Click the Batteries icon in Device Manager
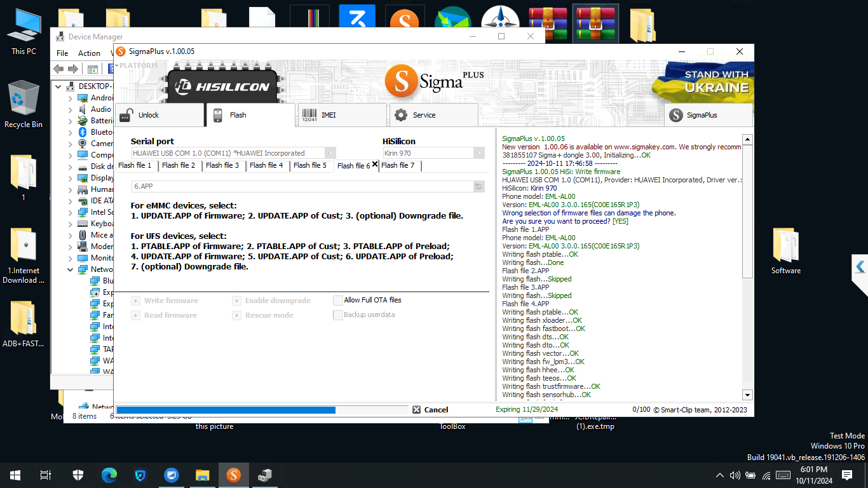The image size is (868, 488). click(x=82, y=121)
